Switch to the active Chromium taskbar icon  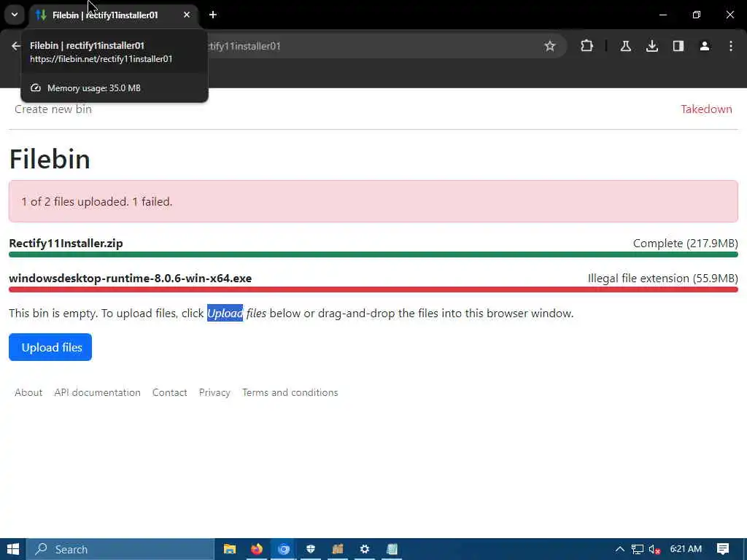coord(284,549)
